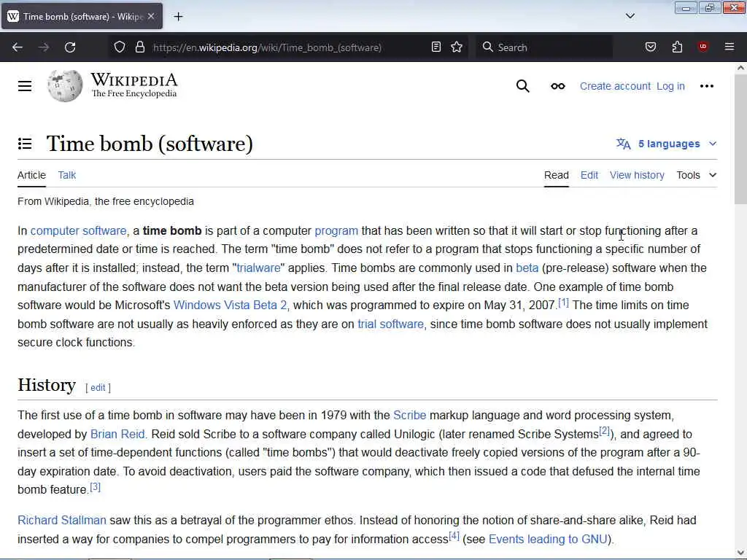Viewport: 747px width, 560px height.
Task: Open the trialware link
Action: pyautogui.click(x=259, y=268)
